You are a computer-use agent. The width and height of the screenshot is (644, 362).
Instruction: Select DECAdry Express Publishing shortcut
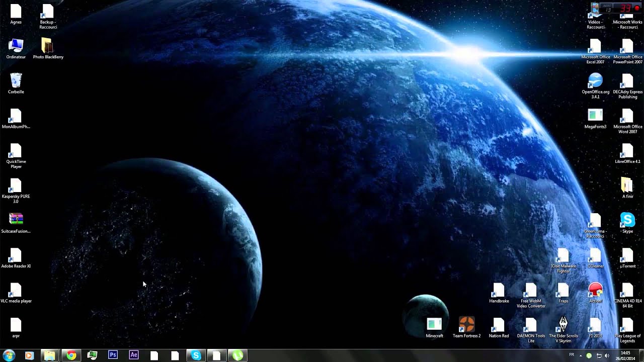coord(627,86)
